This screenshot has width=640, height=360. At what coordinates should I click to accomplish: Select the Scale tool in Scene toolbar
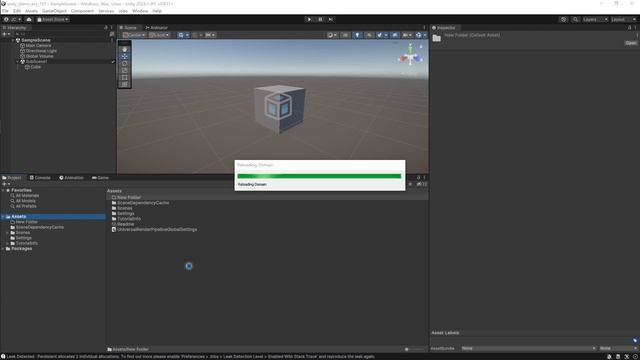[x=124, y=70]
